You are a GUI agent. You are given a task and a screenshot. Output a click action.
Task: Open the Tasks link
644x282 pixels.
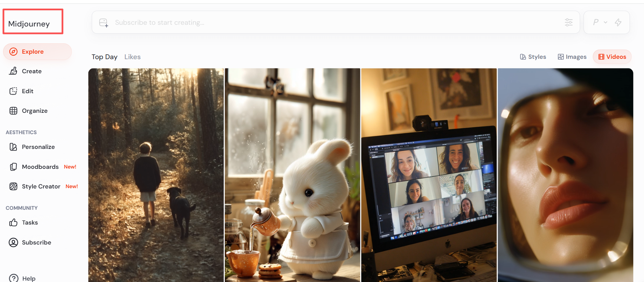[x=30, y=223]
